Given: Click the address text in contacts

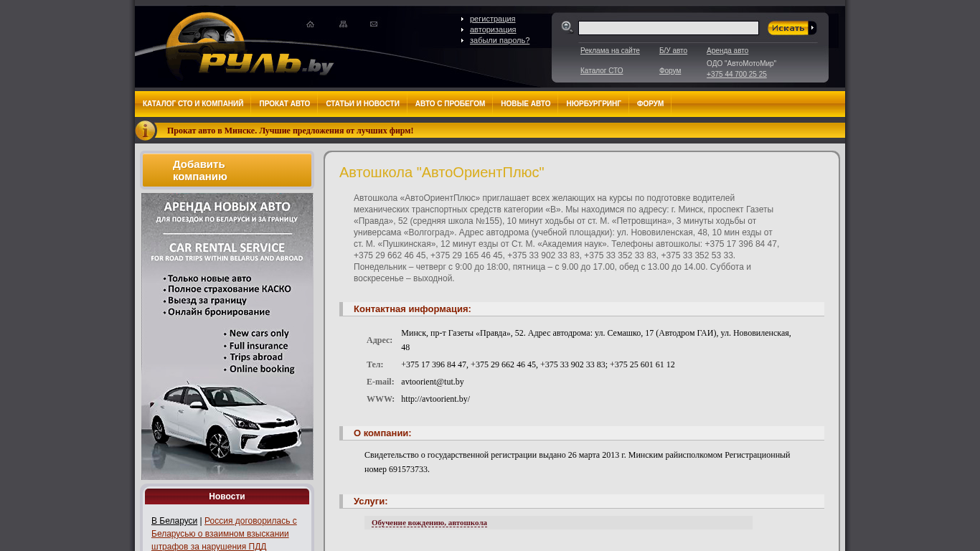Looking at the screenshot, I should click(596, 340).
